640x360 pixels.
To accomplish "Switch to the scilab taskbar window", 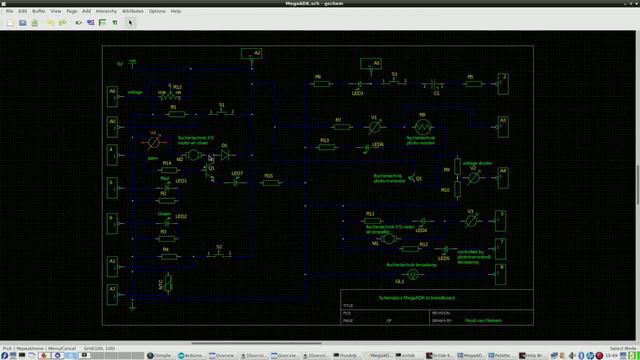I will click(x=409, y=356).
